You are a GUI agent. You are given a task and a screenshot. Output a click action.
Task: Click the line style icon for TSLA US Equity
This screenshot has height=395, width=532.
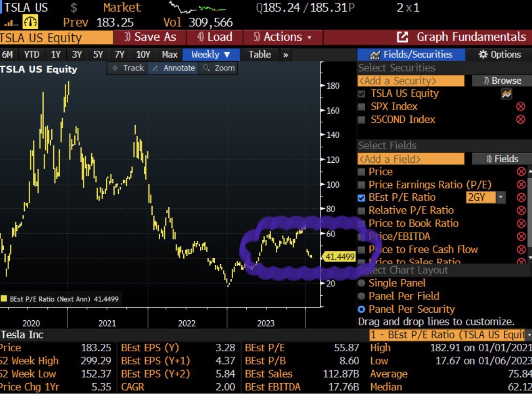[507, 94]
